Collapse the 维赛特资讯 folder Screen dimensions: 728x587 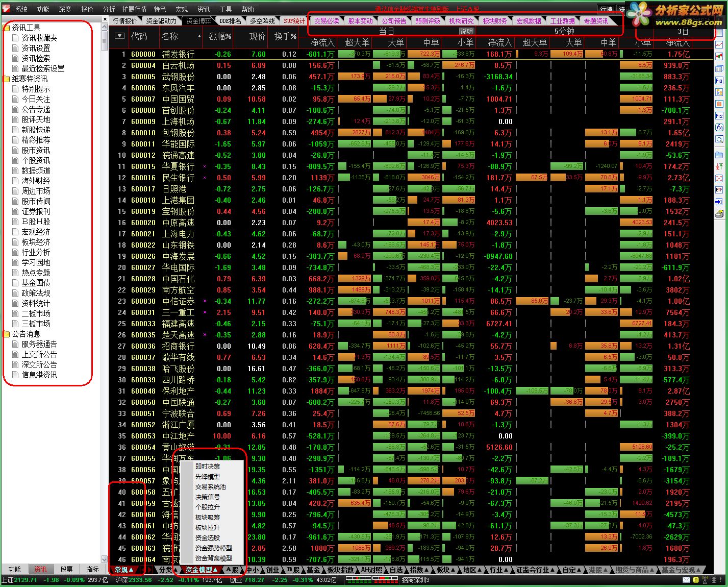7,79
